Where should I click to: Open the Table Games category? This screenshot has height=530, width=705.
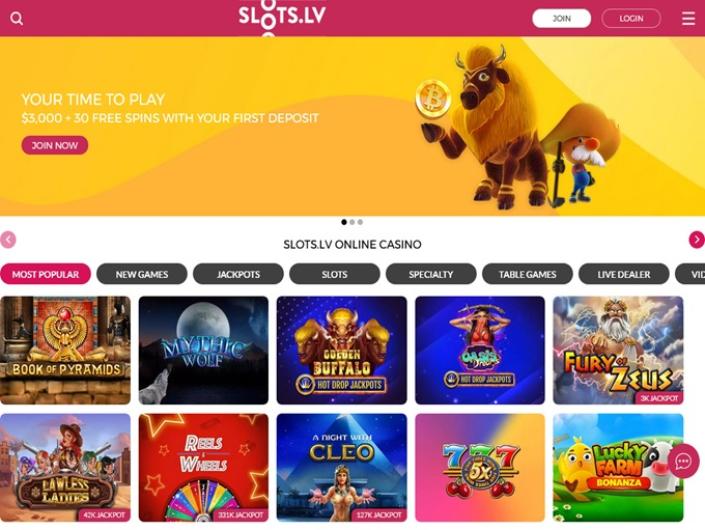tap(527, 274)
